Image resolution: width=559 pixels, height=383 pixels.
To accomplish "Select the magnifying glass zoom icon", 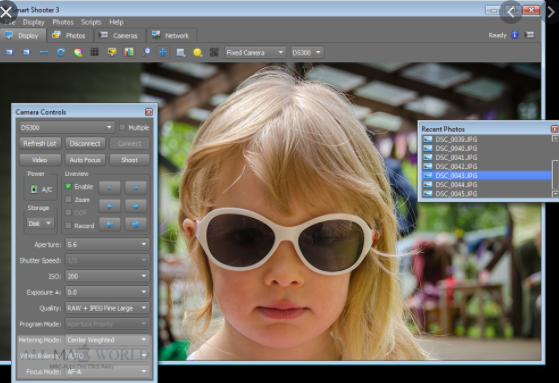I will pyautogui.click(x=146, y=52).
